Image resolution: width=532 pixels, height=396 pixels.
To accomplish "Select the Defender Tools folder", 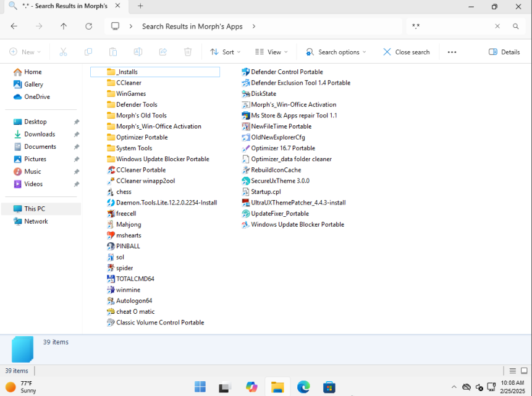I will [x=132, y=104].
